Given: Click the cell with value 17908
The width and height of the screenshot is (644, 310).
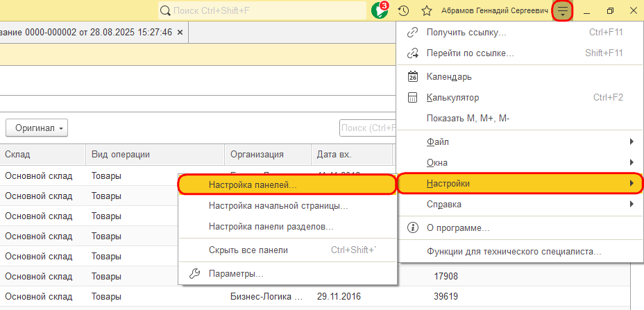Looking at the screenshot, I should point(446,276).
